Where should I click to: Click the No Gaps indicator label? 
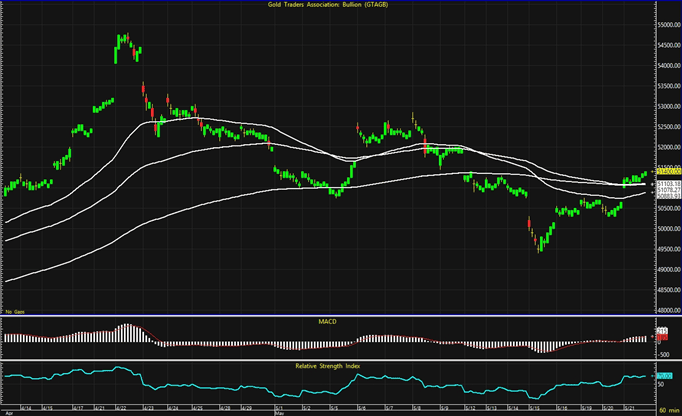pos(14,314)
